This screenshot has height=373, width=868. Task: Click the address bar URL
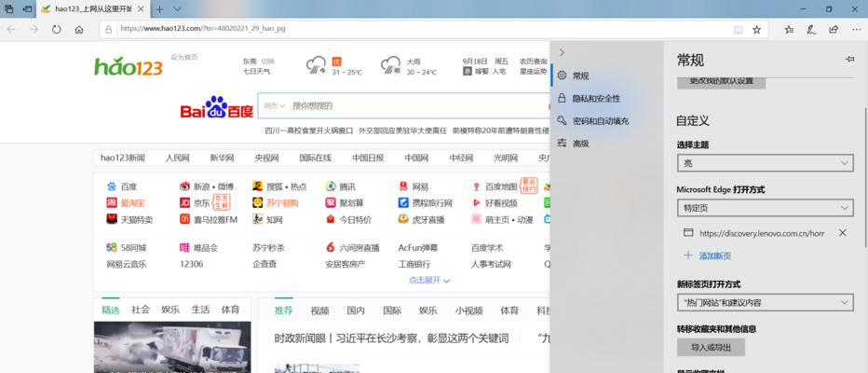tap(203, 29)
